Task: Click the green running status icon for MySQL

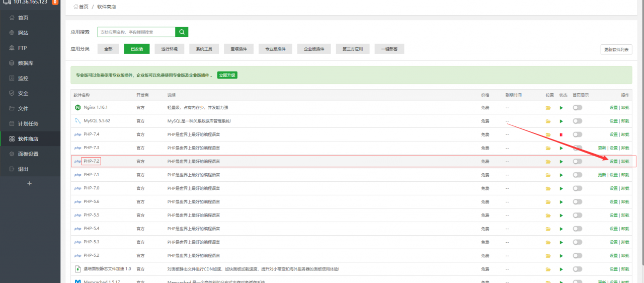Action: click(x=561, y=121)
